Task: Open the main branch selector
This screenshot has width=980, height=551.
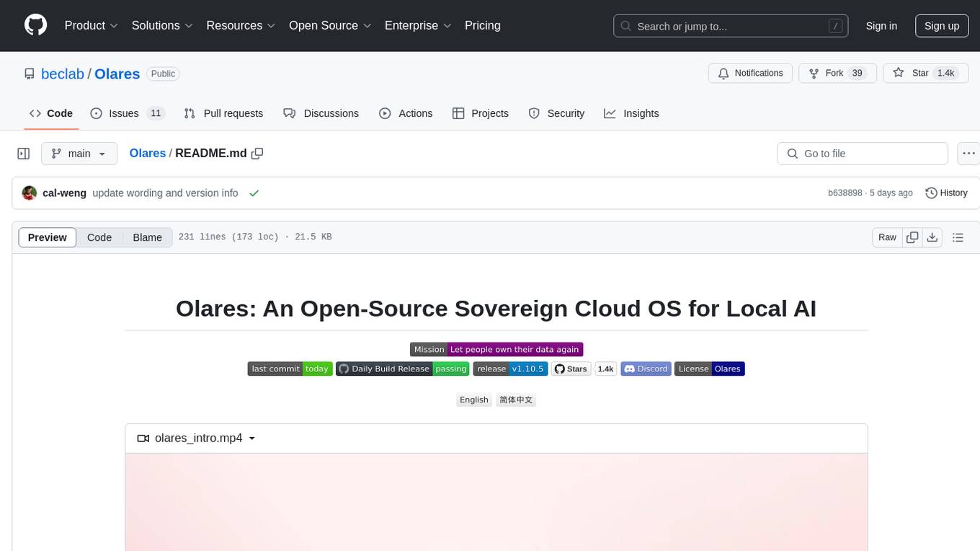Action: 79,154
